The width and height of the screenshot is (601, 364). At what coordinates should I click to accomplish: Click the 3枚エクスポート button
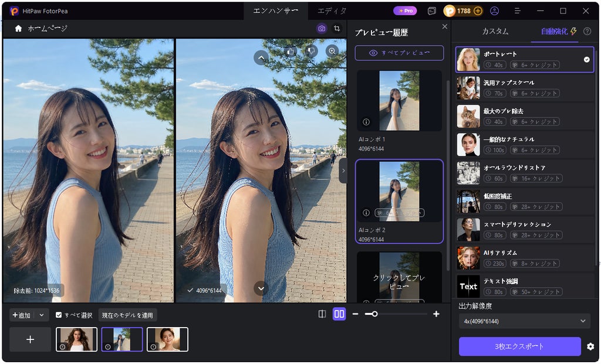click(520, 346)
